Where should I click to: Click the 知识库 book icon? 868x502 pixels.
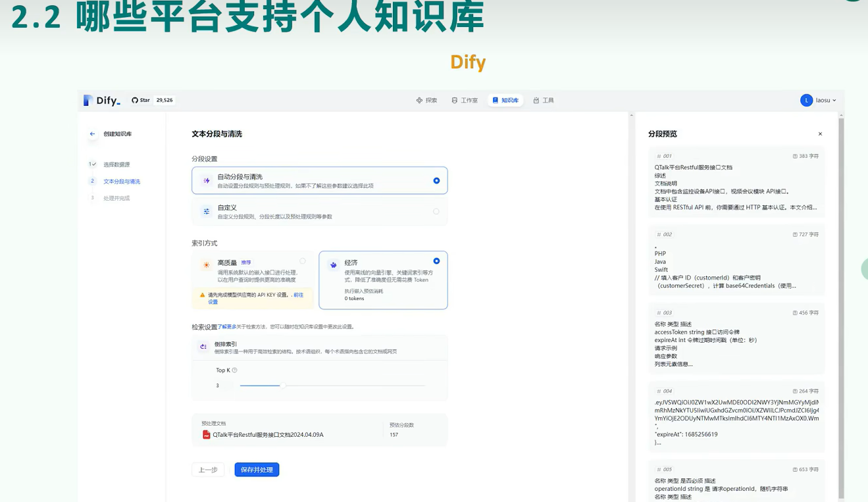[x=496, y=101]
